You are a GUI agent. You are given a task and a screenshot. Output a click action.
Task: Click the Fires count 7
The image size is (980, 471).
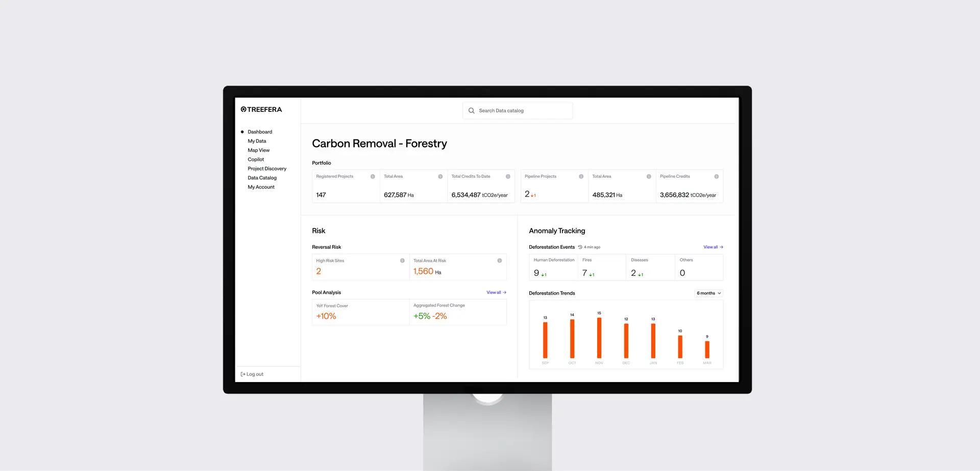pyautogui.click(x=585, y=273)
